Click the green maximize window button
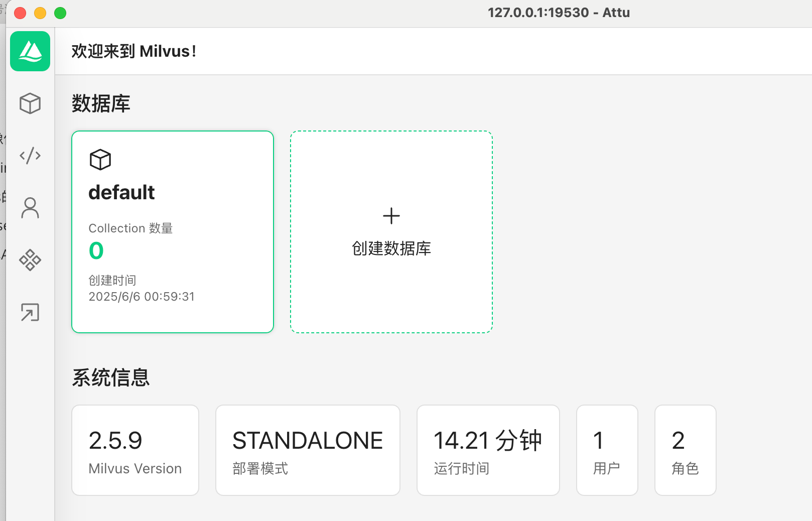This screenshot has height=521, width=812. point(60,13)
